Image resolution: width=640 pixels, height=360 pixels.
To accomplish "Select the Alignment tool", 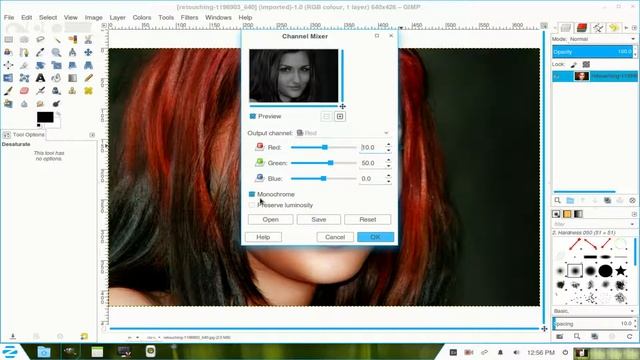I will click(9, 65).
